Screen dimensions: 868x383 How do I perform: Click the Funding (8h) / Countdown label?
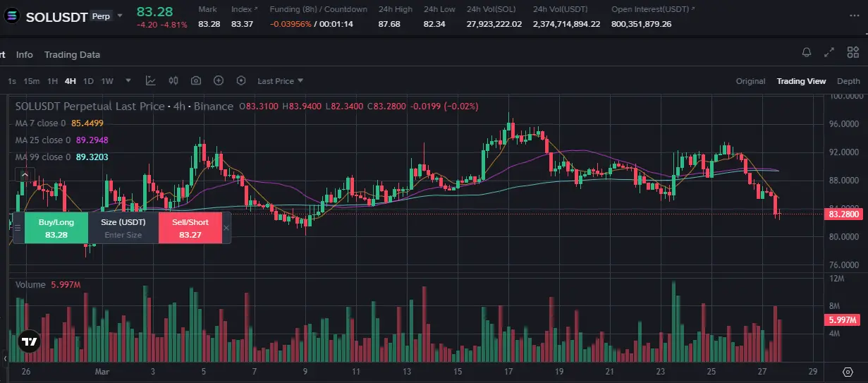point(319,9)
